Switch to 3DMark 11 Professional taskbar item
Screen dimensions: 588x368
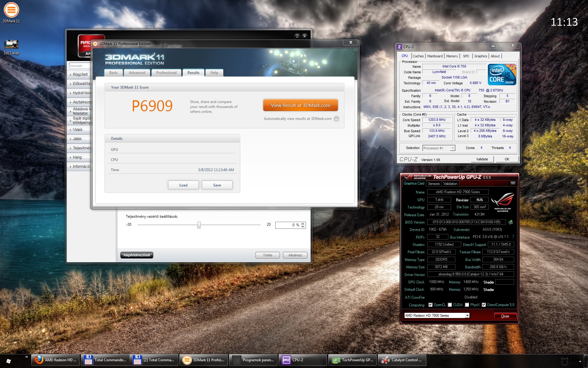point(204,360)
